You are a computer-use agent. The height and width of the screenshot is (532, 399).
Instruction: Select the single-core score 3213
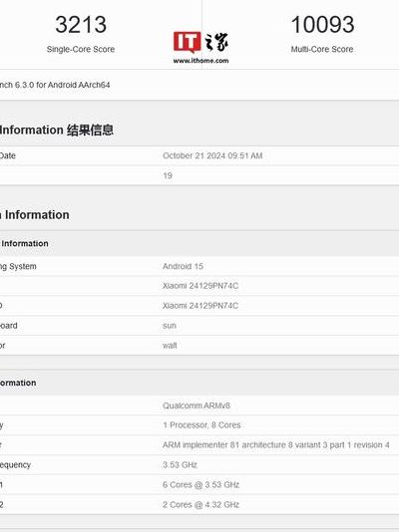(x=81, y=25)
